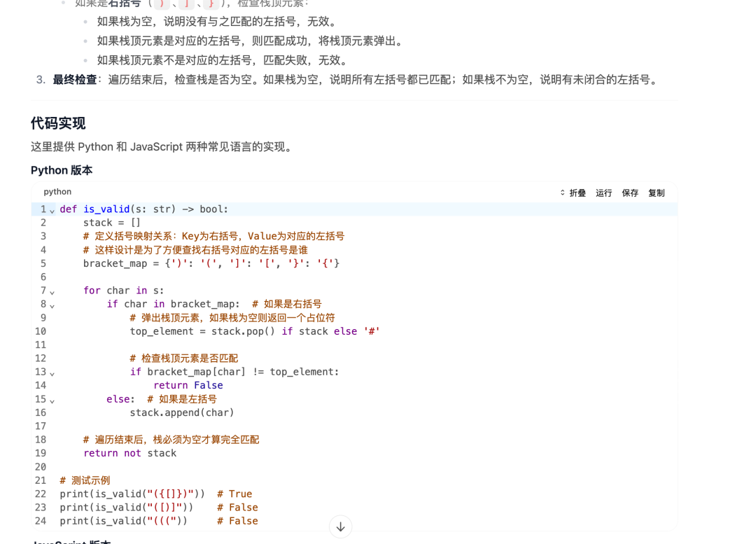Click the 代码实现 section heading
The width and height of the screenshot is (756, 544).
pos(57,123)
